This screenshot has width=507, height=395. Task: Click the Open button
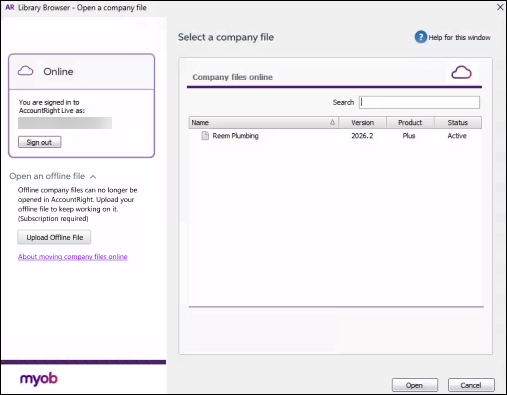coord(414,385)
